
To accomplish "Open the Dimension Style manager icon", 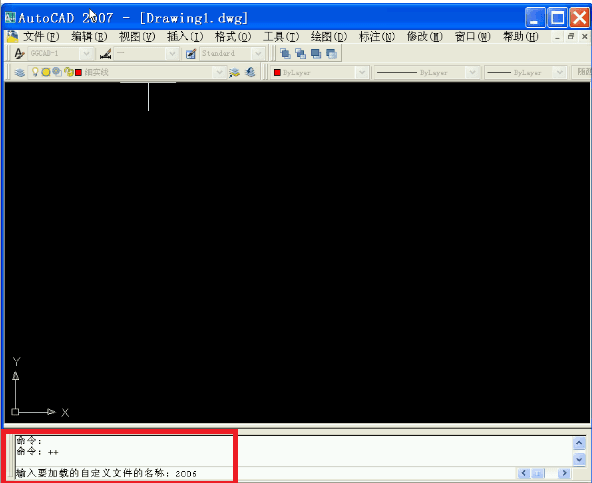I will (106, 54).
